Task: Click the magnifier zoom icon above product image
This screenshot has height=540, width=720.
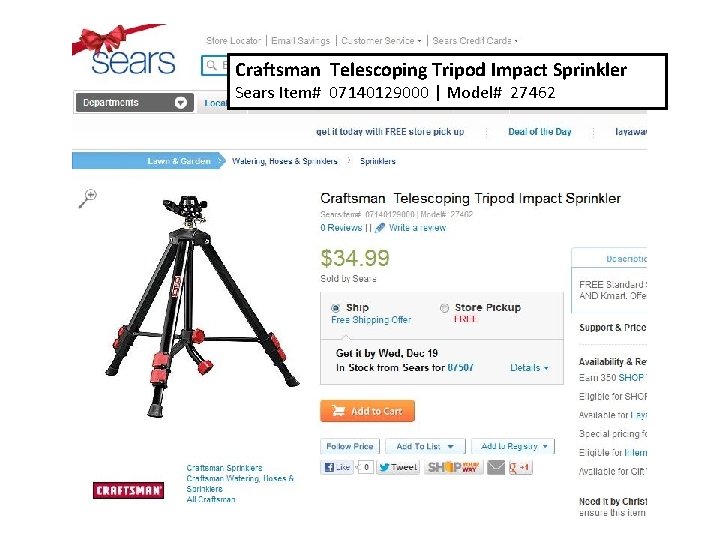Action: [88, 198]
